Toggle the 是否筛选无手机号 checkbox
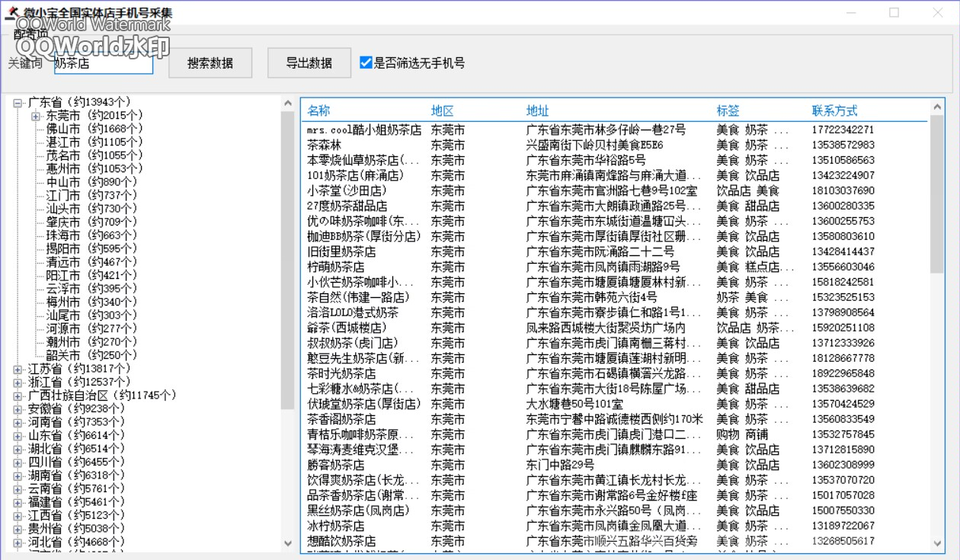This screenshot has width=960, height=560. point(366,63)
